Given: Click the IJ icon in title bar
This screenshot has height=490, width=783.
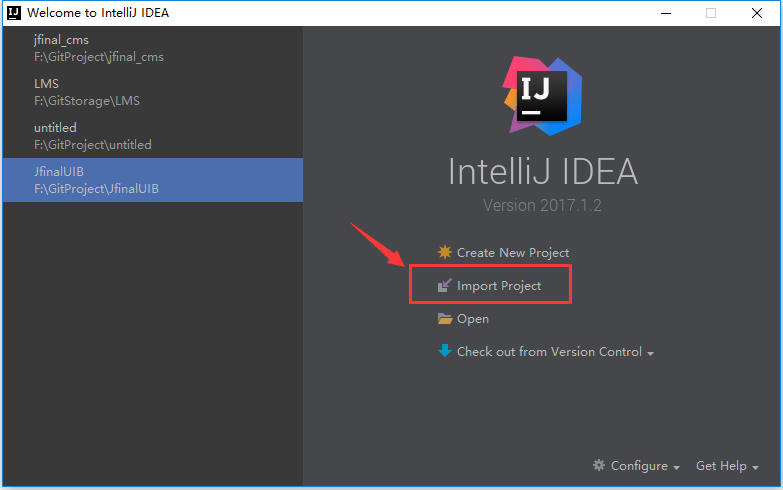Looking at the screenshot, I should pos(14,13).
